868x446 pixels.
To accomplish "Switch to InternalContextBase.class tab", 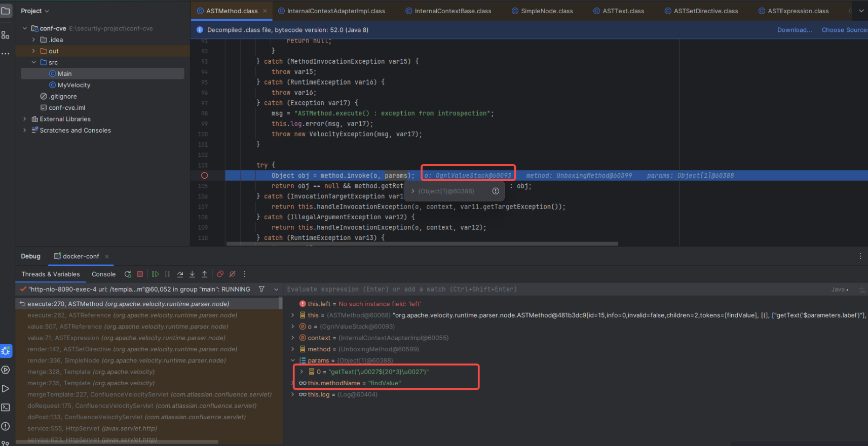I will pyautogui.click(x=448, y=11).
